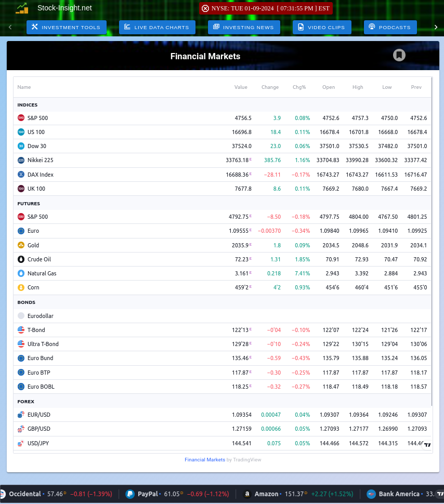Open the Investment Tools menu
Screen dimensions: 444x504
(66, 28)
